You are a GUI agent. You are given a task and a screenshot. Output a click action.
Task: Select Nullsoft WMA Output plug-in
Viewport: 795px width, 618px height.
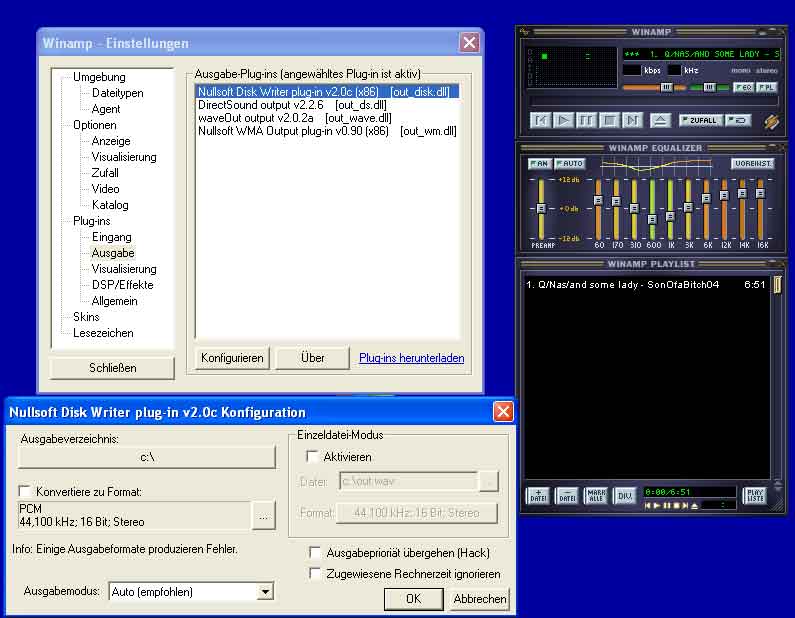327,131
